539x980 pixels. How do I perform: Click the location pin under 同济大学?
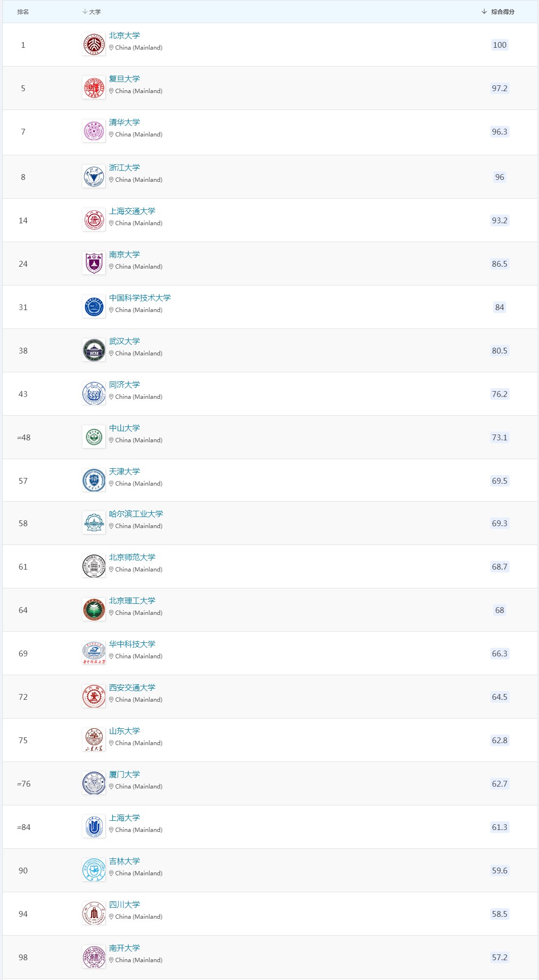[x=111, y=397]
